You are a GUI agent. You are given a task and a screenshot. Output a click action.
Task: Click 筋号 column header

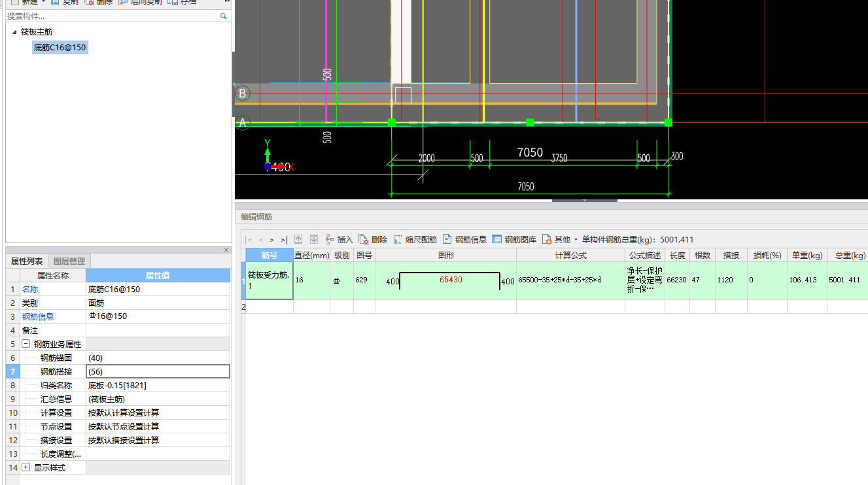coord(269,255)
